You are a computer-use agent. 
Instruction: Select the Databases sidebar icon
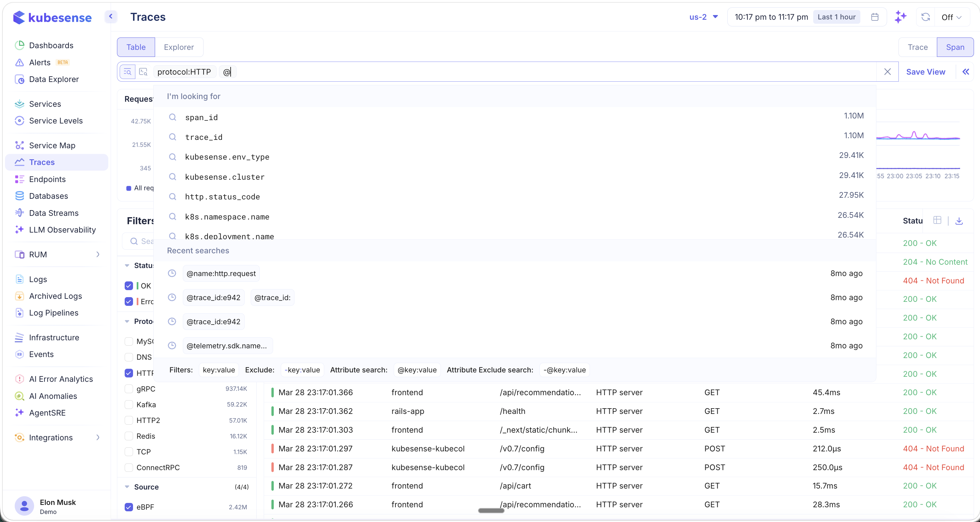coord(20,196)
